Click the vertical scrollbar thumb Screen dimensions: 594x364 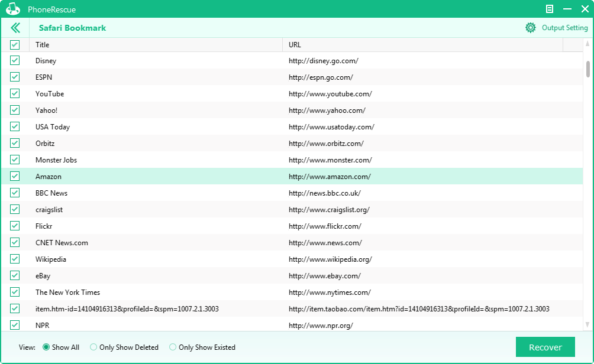[588, 69]
